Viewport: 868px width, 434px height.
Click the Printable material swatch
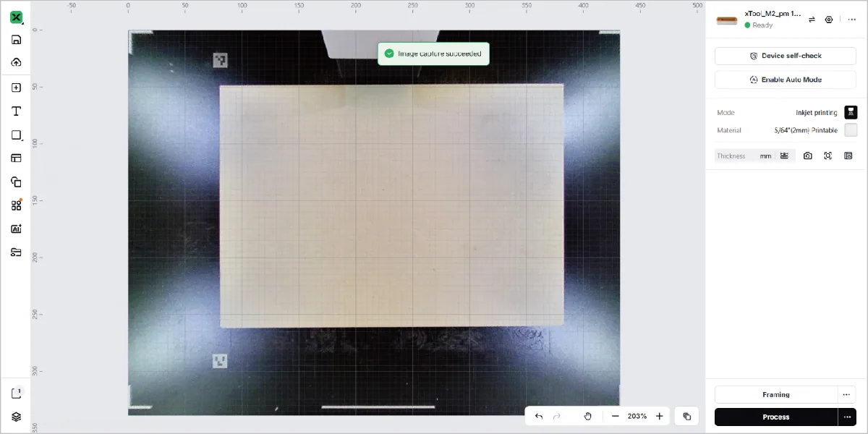point(851,130)
